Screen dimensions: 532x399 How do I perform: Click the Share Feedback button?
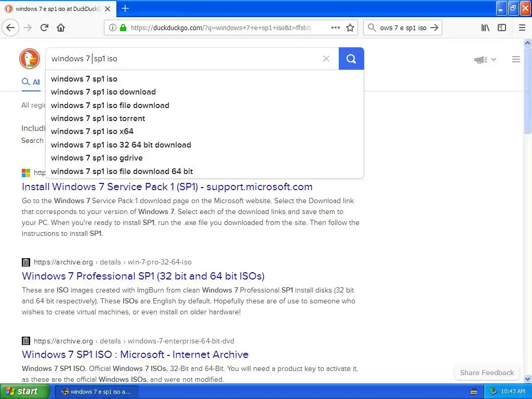click(x=486, y=373)
